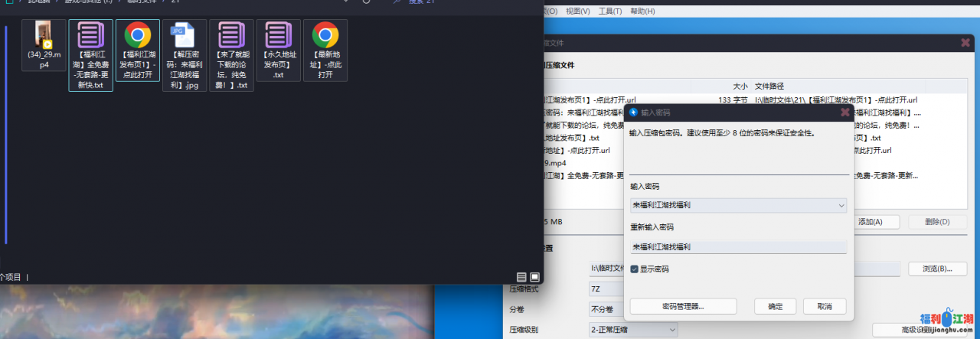Expand the 输入密码 combo box dropdown

pos(841,205)
